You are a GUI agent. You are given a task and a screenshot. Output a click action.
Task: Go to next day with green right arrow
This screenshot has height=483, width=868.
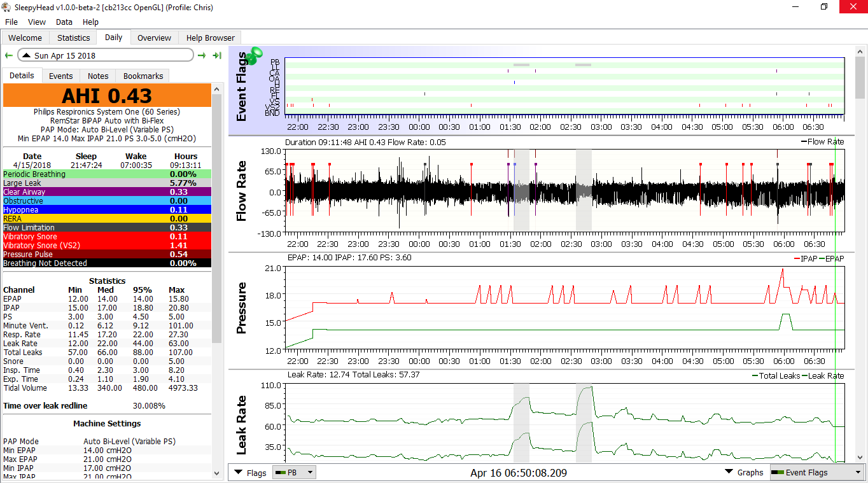(x=202, y=56)
